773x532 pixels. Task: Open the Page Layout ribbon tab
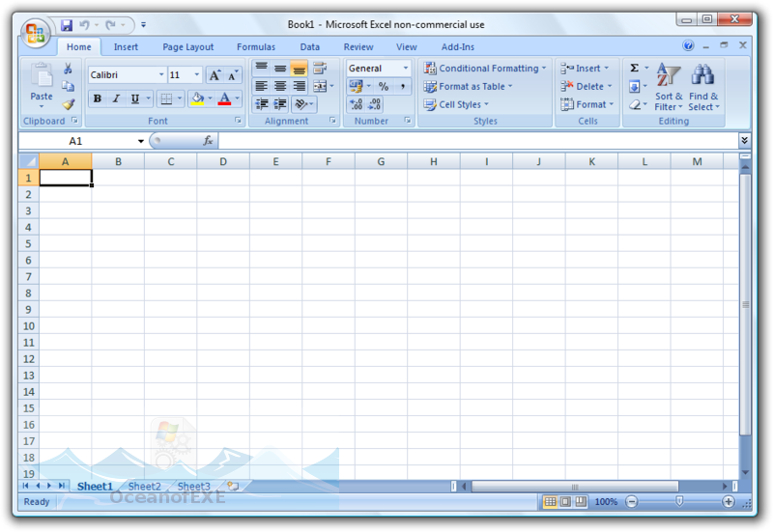(x=187, y=47)
